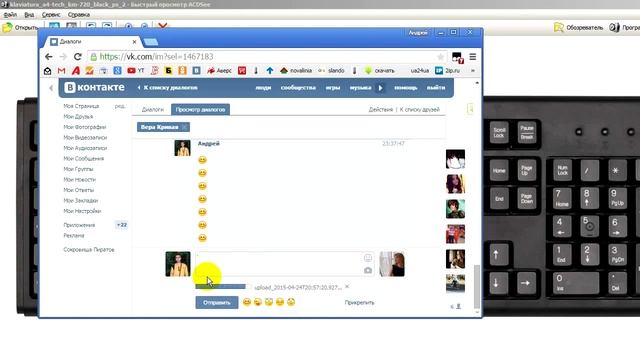
Task: Click the +22 applications counter
Action: 122,225
